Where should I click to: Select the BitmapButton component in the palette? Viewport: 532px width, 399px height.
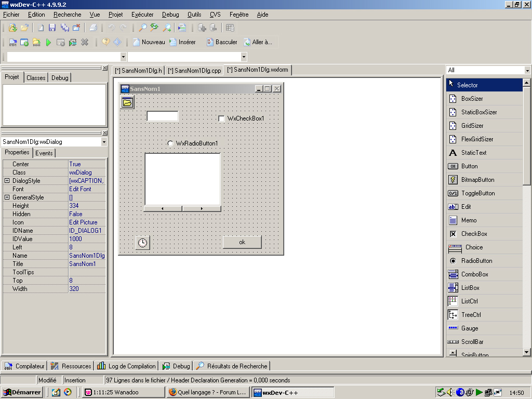(x=485, y=180)
